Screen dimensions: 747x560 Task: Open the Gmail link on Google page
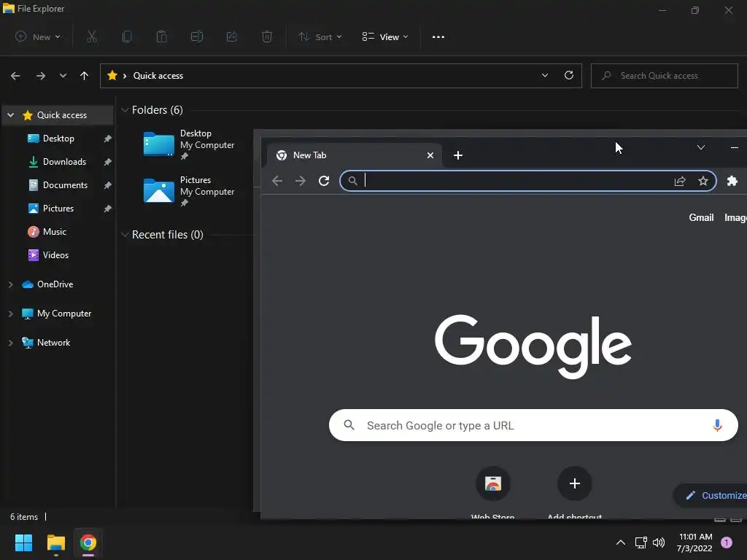click(x=701, y=217)
